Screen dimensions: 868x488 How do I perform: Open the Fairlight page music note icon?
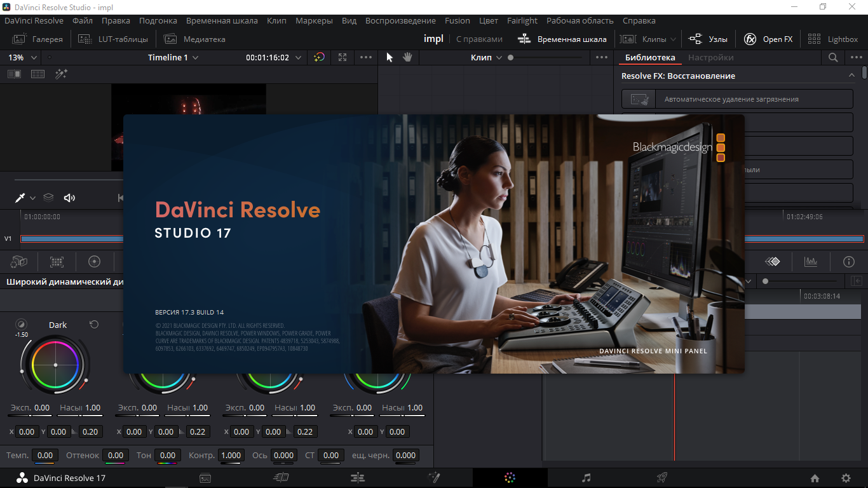tap(586, 478)
